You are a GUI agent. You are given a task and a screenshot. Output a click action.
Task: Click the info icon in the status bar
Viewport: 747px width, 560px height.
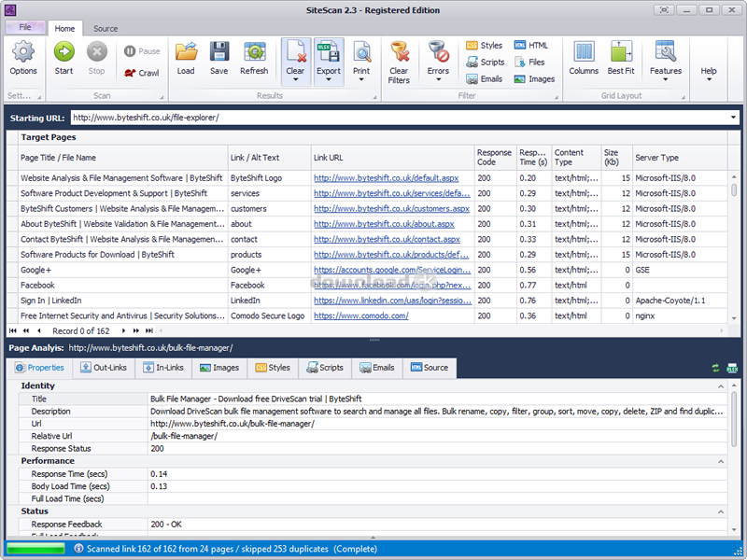78,549
